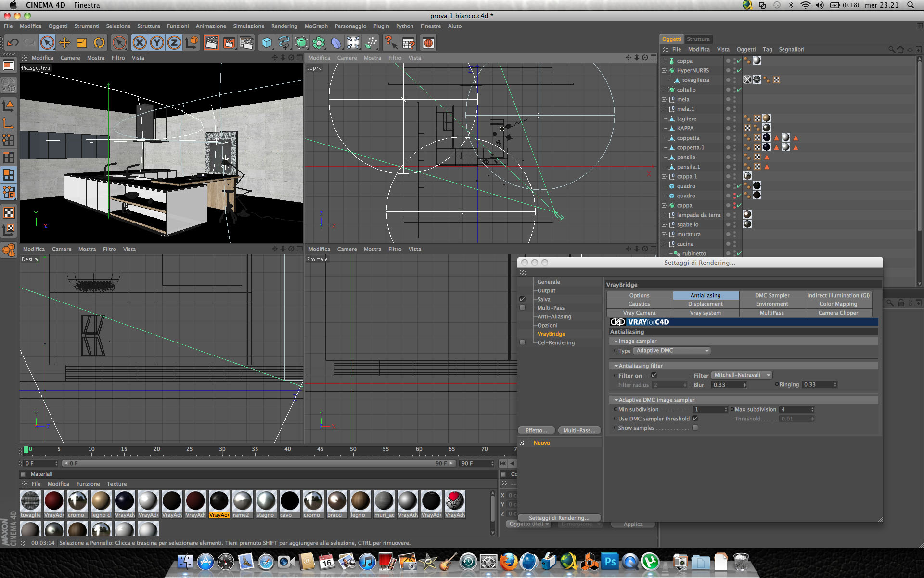Click the Multi-Pass... button
This screenshot has height=578, width=924.
pyautogui.click(x=579, y=430)
